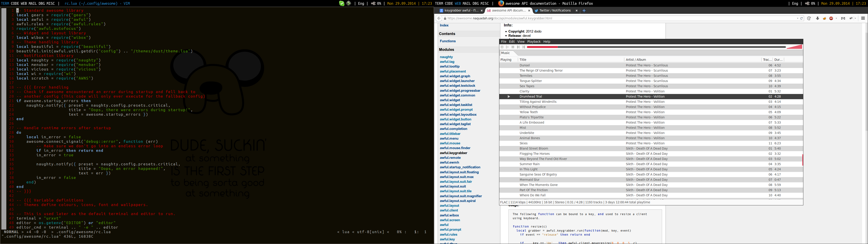
Task: Open the awful.tag module link
Action: (x=447, y=62)
